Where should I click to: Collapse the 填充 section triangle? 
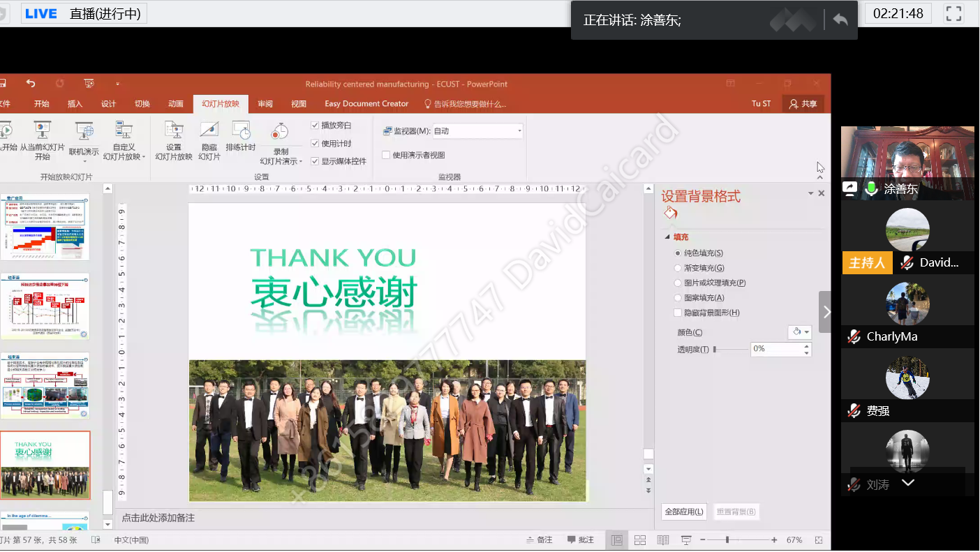[667, 237]
